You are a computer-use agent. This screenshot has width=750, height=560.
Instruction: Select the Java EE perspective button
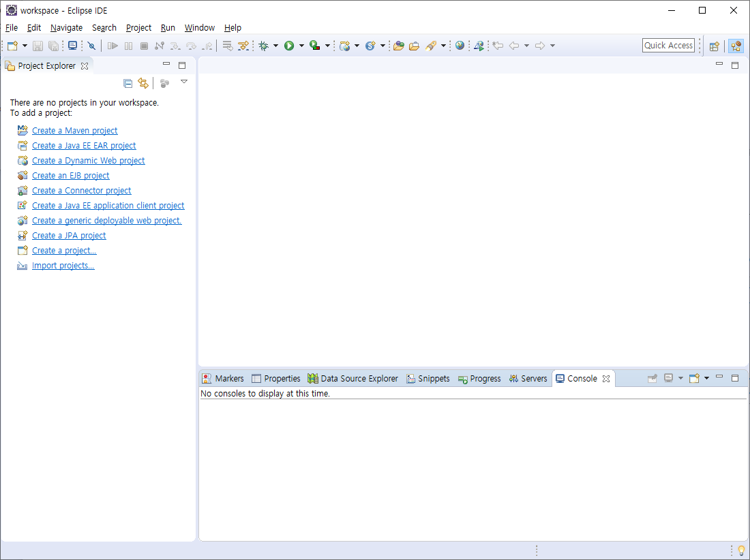[x=736, y=46]
